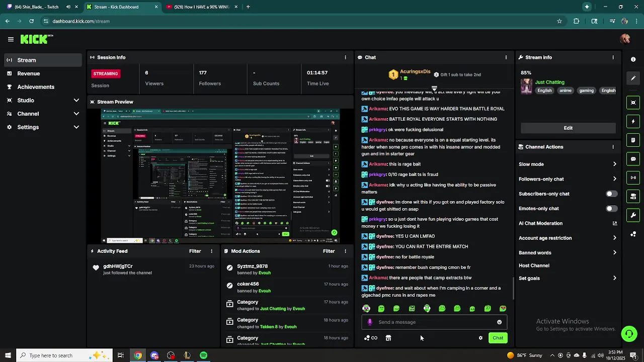Click the Send a message field
Image resolution: width=644 pixels, height=362 pixels.
click(x=434, y=322)
